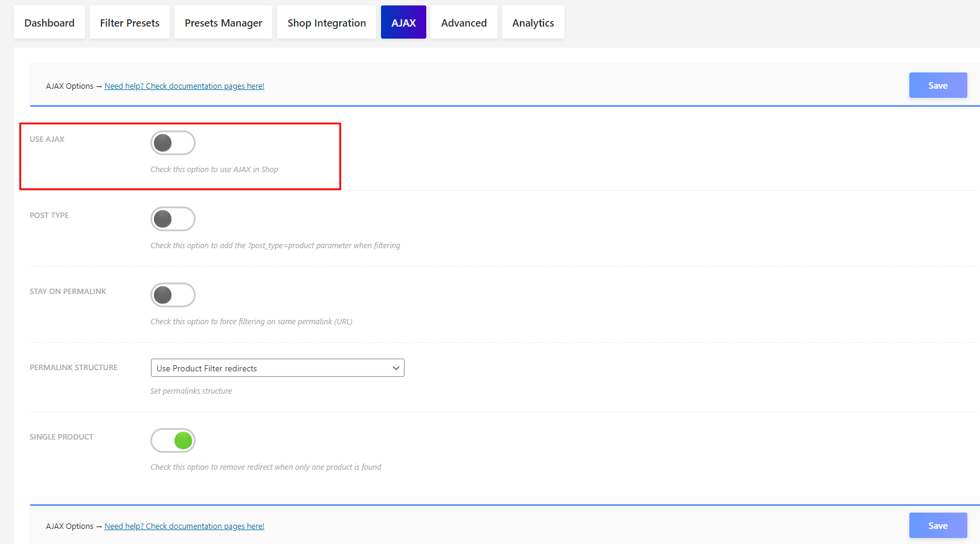Expand the Permalink Structure dropdown
This screenshot has width=980, height=544.
[277, 368]
